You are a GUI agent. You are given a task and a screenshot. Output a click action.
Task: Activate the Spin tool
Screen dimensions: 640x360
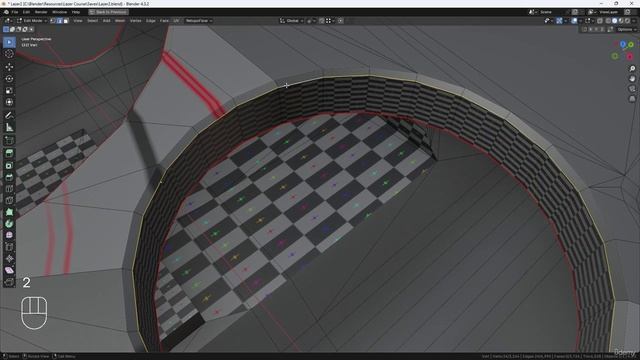[9, 224]
